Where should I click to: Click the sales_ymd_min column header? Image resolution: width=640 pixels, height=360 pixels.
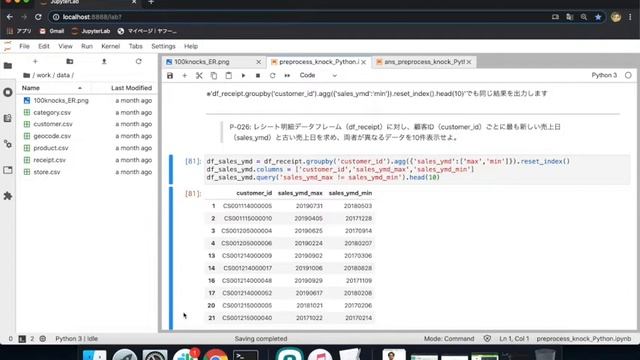[x=350, y=193]
